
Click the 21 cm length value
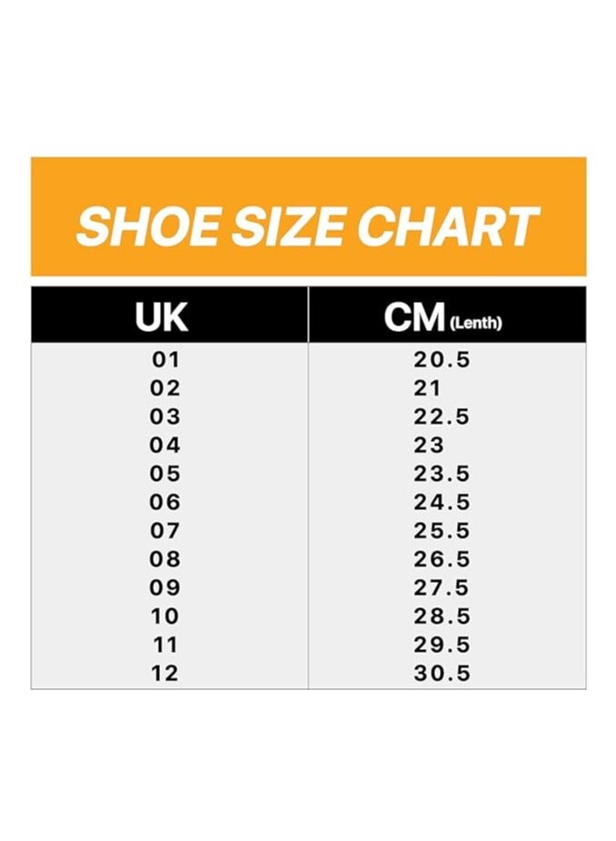(428, 388)
